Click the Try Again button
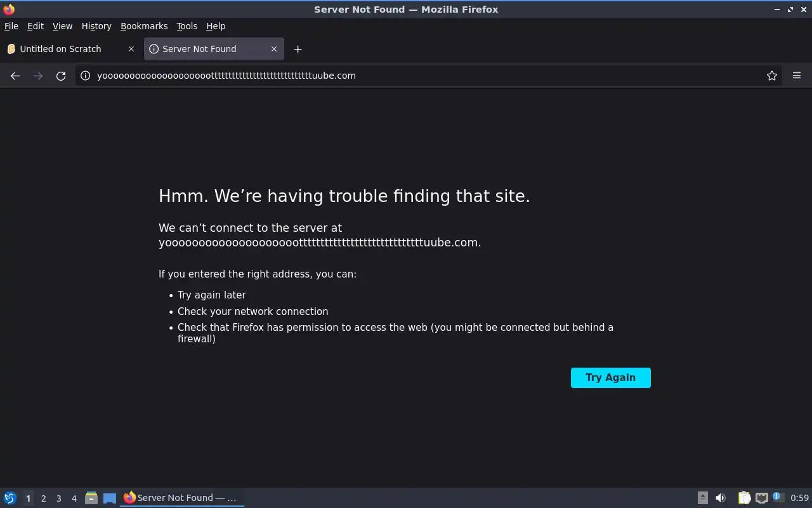Image resolution: width=812 pixels, height=508 pixels. tap(611, 378)
